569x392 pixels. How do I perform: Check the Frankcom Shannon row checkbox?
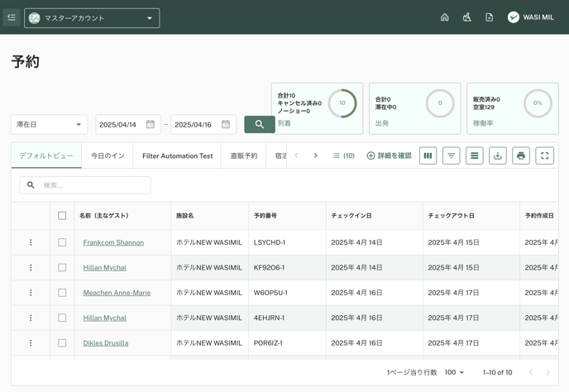[62, 242]
